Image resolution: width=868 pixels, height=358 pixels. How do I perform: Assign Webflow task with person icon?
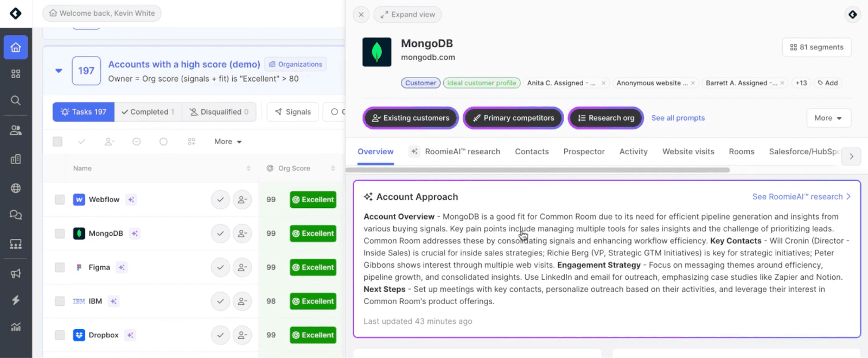click(x=242, y=200)
